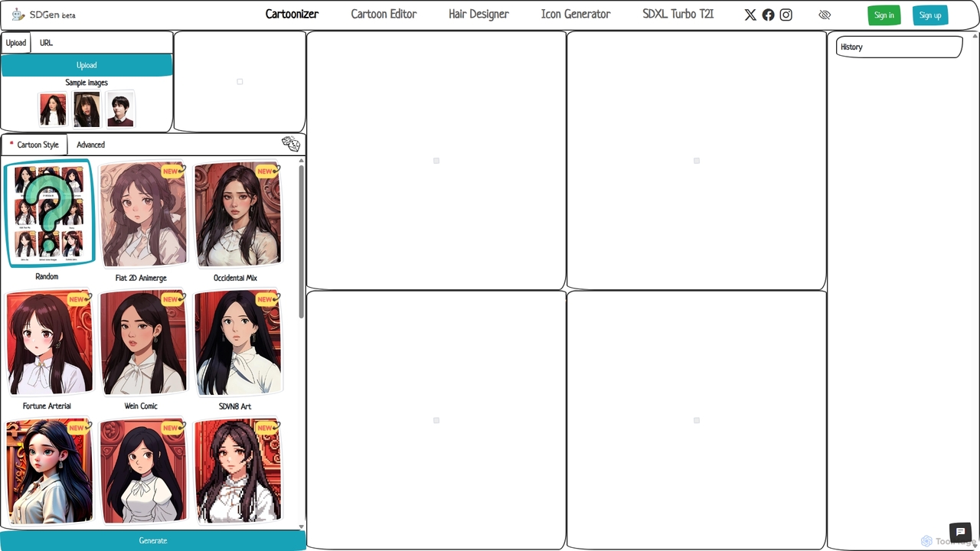Open the Cartoon Editor page
Image resolution: width=980 pixels, height=551 pixels.
tap(384, 14)
